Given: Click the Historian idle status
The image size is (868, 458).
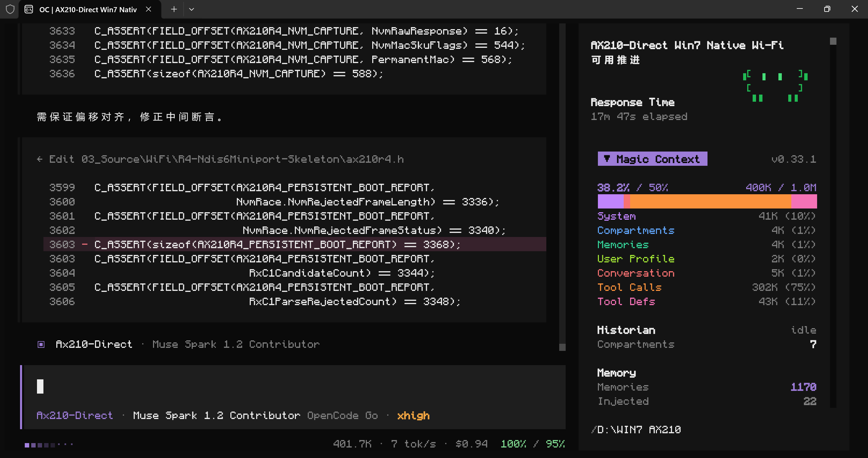Looking at the screenshot, I should pos(804,330).
